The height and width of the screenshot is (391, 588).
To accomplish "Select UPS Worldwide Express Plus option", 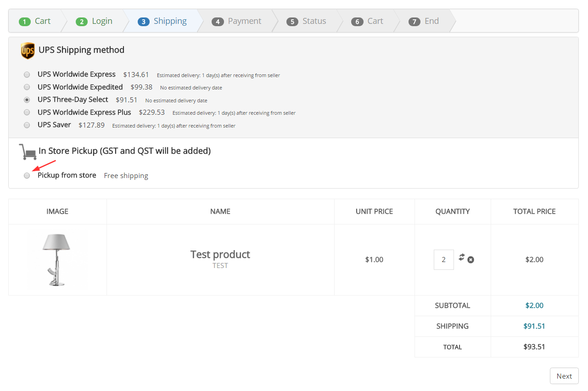I will click(27, 112).
